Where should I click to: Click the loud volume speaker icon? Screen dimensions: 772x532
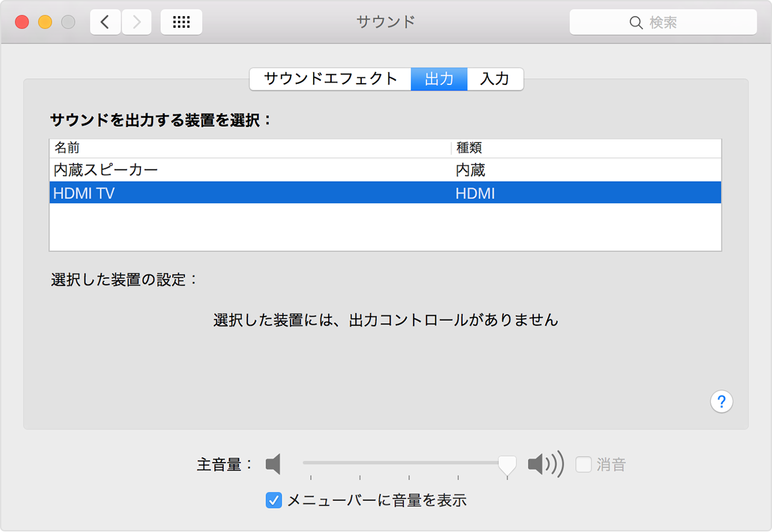[x=546, y=464]
